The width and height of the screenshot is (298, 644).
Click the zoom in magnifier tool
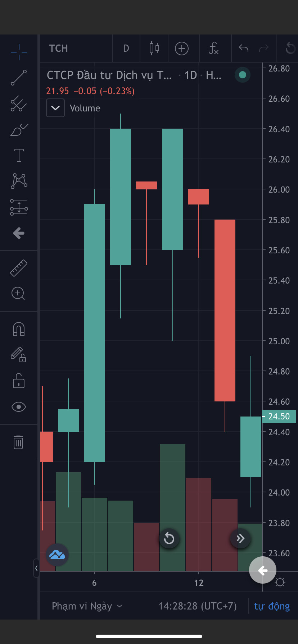point(18,294)
